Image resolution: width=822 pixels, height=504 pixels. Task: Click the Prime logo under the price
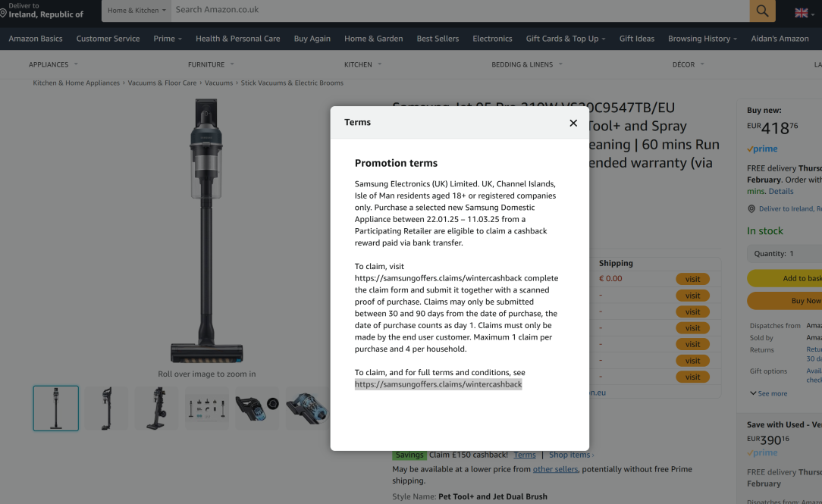tap(762, 149)
